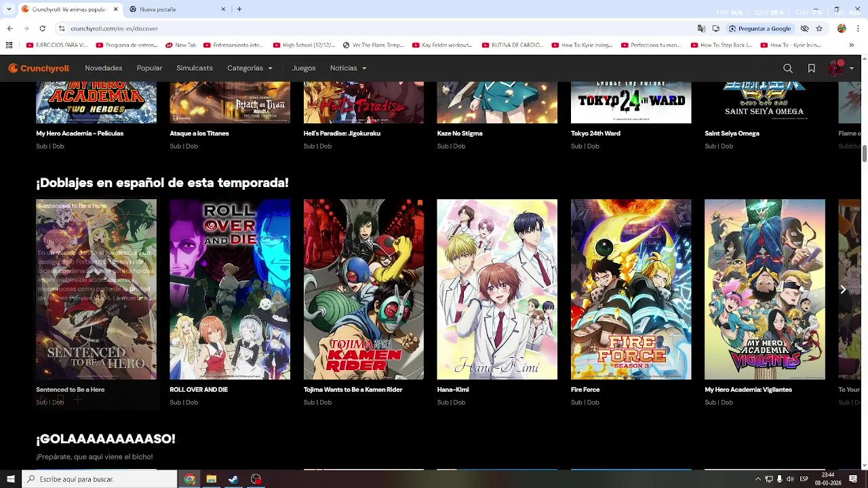Open the Fire Force Season 3 poster
The height and width of the screenshot is (488, 868).
click(x=631, y=289)
